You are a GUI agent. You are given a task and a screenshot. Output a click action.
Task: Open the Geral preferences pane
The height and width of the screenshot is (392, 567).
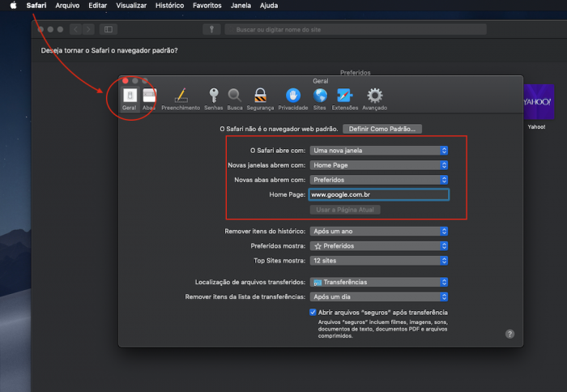[129, 98]
